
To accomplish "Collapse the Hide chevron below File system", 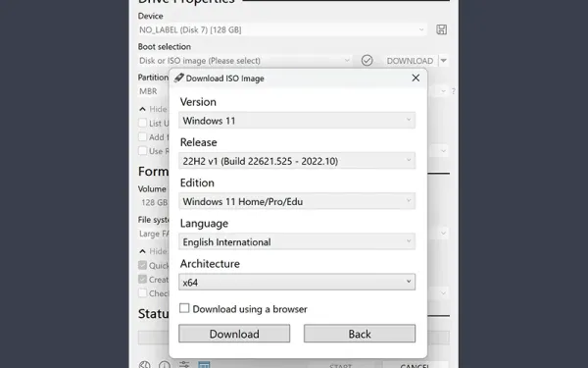I will click(142, 251).
